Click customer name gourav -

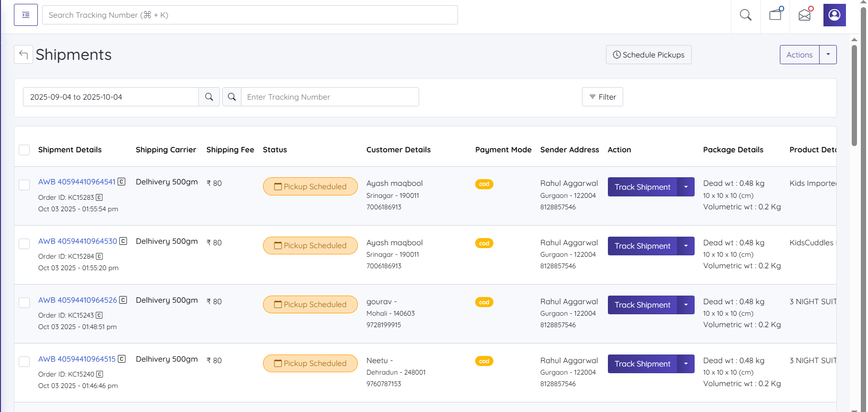pyautogui.click(x=382, y=301)
